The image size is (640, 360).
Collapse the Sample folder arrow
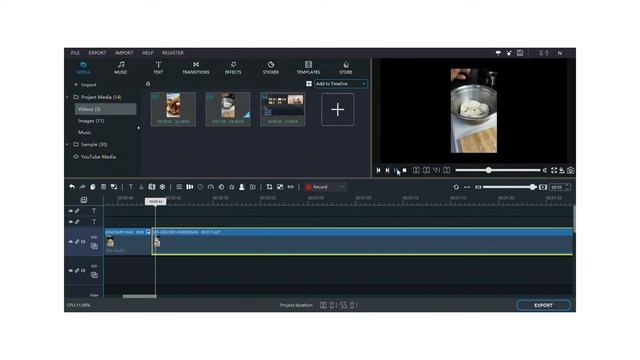[x=67, y=144]
